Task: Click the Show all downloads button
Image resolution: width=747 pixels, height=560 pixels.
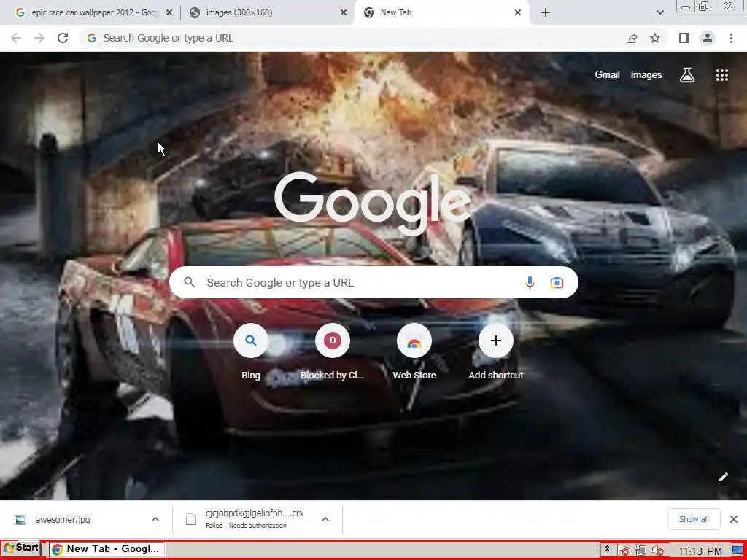Action: coord(694,519)
